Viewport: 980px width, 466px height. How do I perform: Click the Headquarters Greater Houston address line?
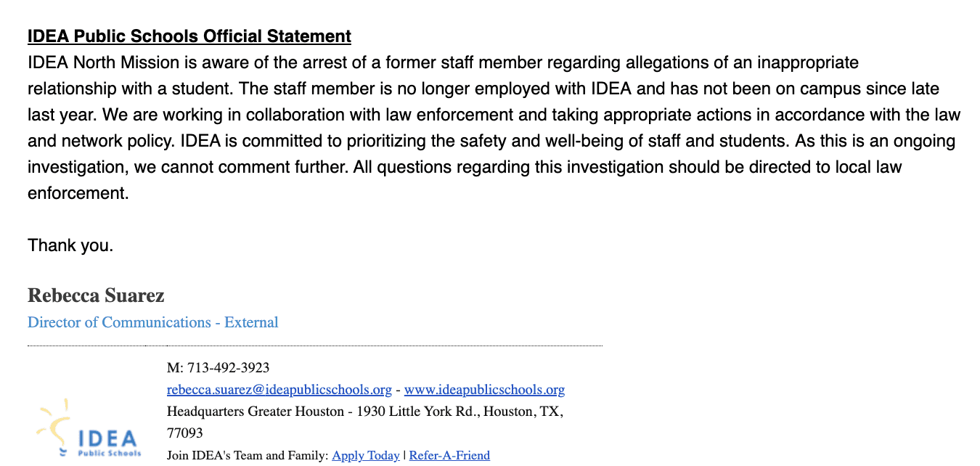tap(364, 412)
